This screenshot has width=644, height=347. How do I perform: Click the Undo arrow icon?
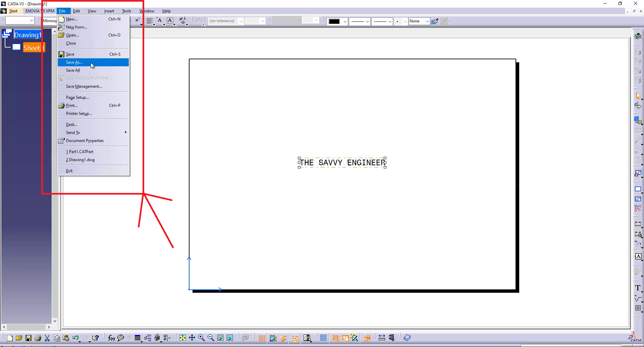pyautogui.click(x=75, y=338)
